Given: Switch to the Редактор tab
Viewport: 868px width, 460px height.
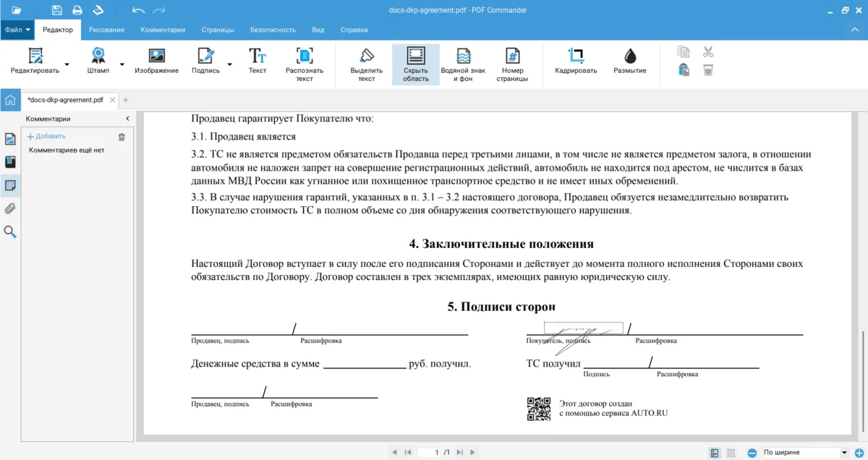Looking at the screenshot, I should click(58, 30).
